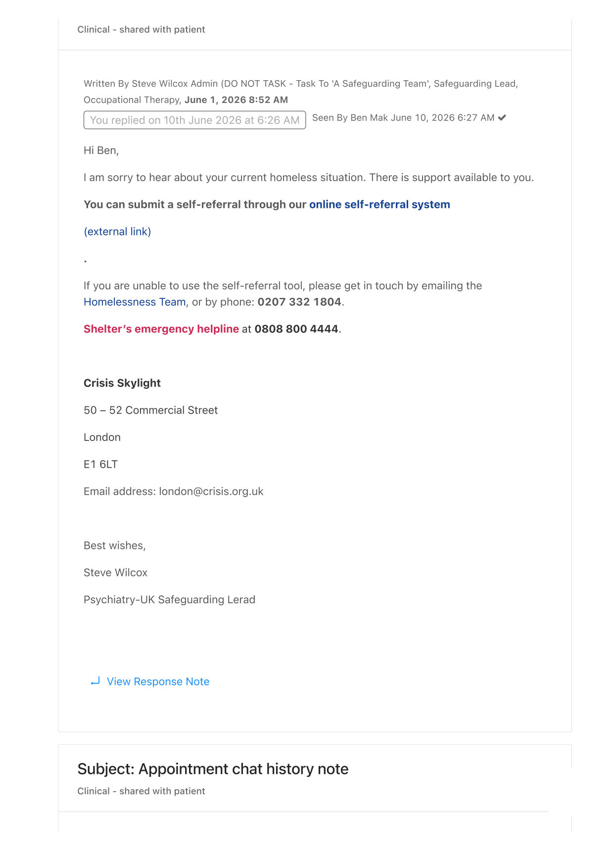Click the top 'Clinical - shared with patient' label
This screenshot has height=868, width=614.
pyautogui.click(x=141, y=30)
